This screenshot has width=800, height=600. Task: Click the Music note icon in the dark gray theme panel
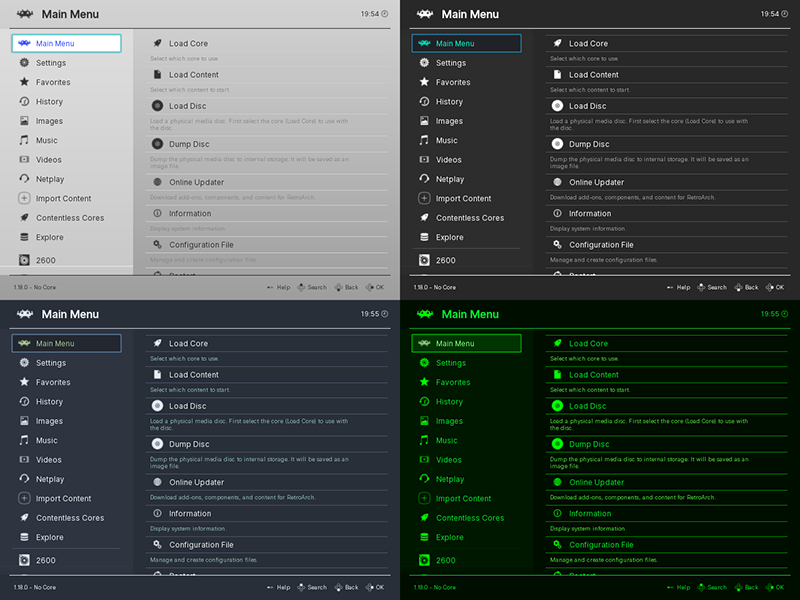pos(424,140)
